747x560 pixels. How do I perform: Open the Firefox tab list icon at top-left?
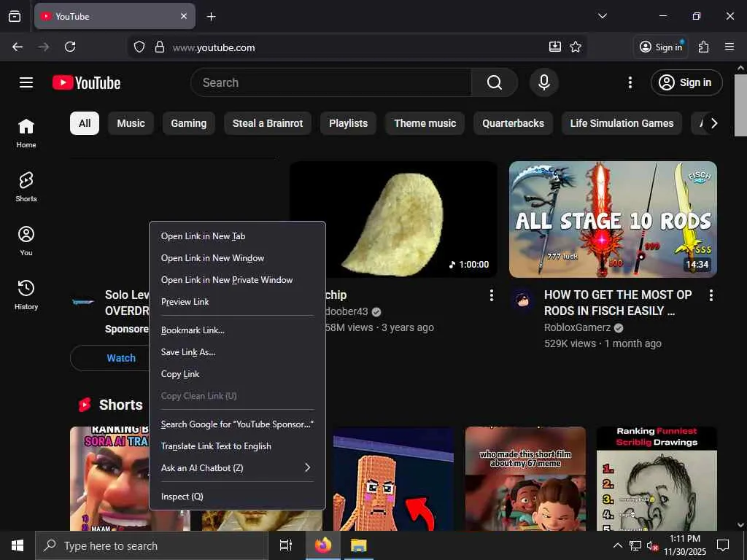pyautogui.click(x=15, y=16)
